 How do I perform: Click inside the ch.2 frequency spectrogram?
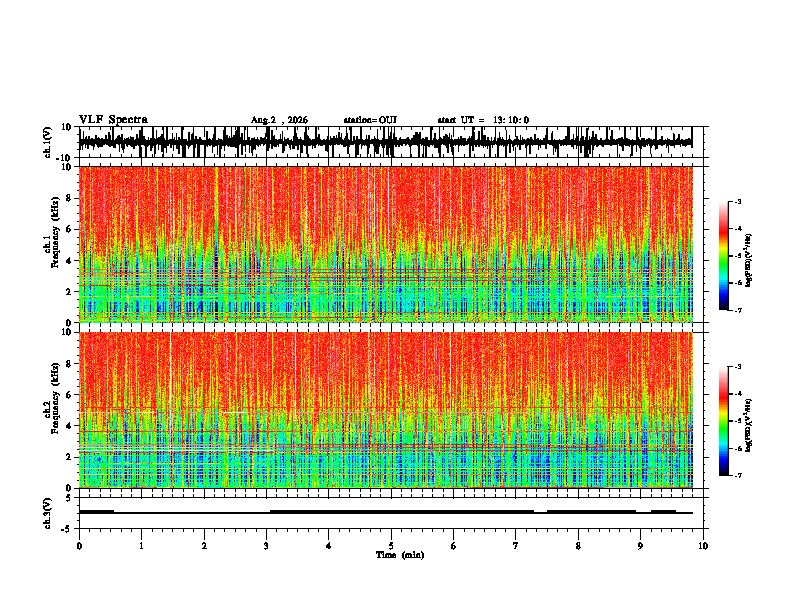tap(385, 410)
